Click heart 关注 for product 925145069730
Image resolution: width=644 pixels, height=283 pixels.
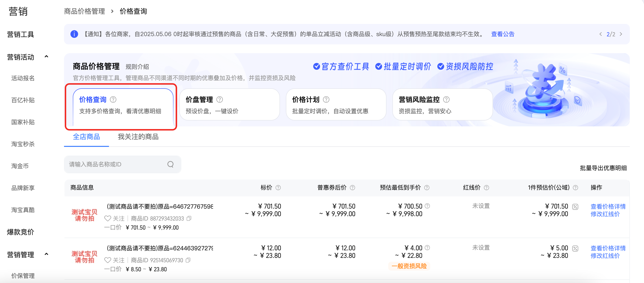(114, 260)
